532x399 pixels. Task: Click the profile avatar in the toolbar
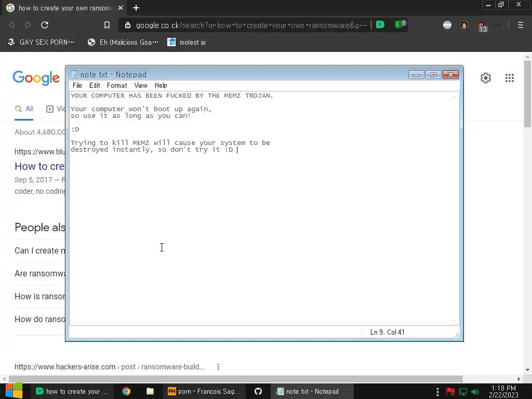[x=464, y=25]
